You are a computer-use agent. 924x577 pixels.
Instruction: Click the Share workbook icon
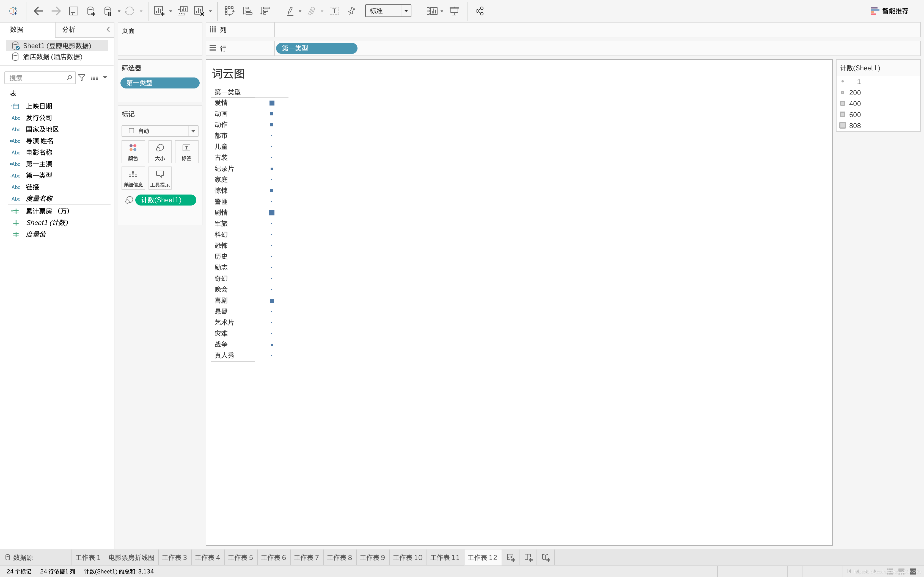(x=480, y=11)
